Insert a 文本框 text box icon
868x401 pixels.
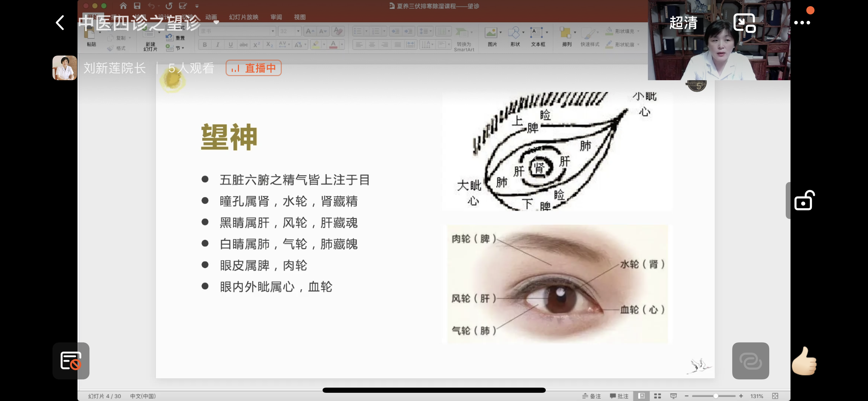pyautogui.click(x=537, y=33)
